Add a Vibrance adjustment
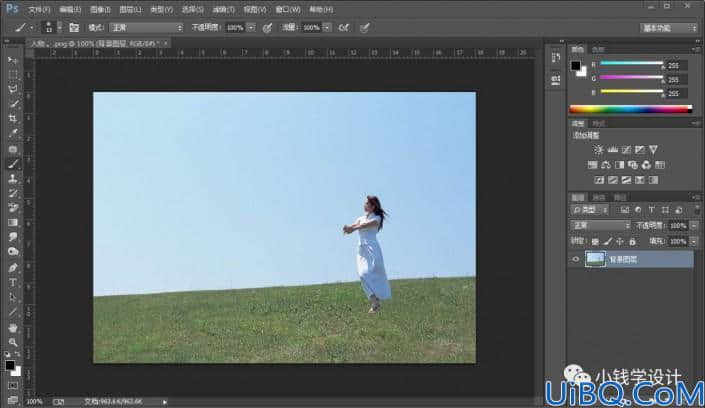The width and height of the screenshot is (705, 408). [653, 149]
